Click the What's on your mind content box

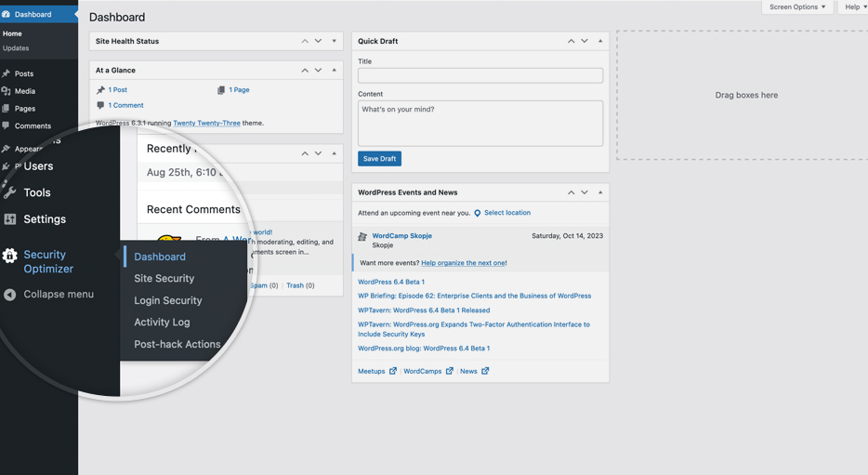click(480, 124)
